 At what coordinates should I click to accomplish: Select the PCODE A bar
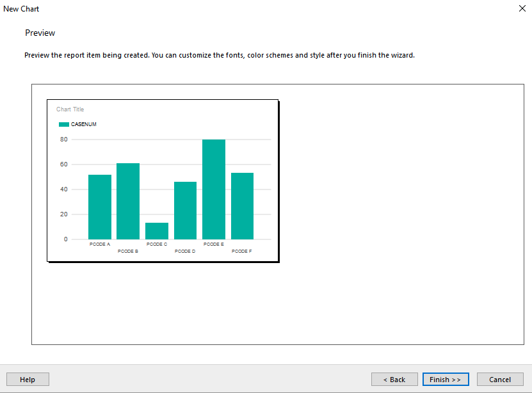pyautogui.click(x=100, y=207)
